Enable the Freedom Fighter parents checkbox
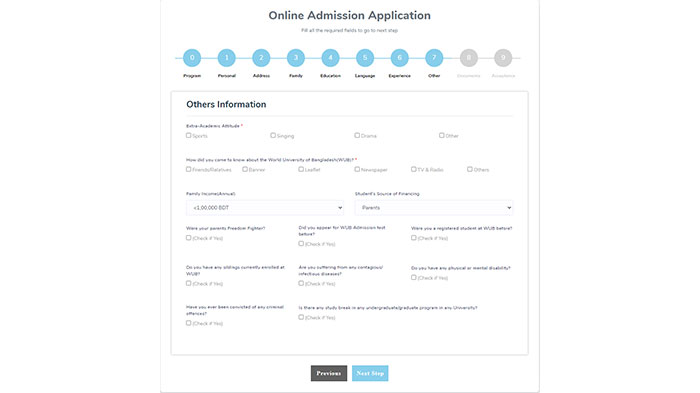 click(188, 238)
